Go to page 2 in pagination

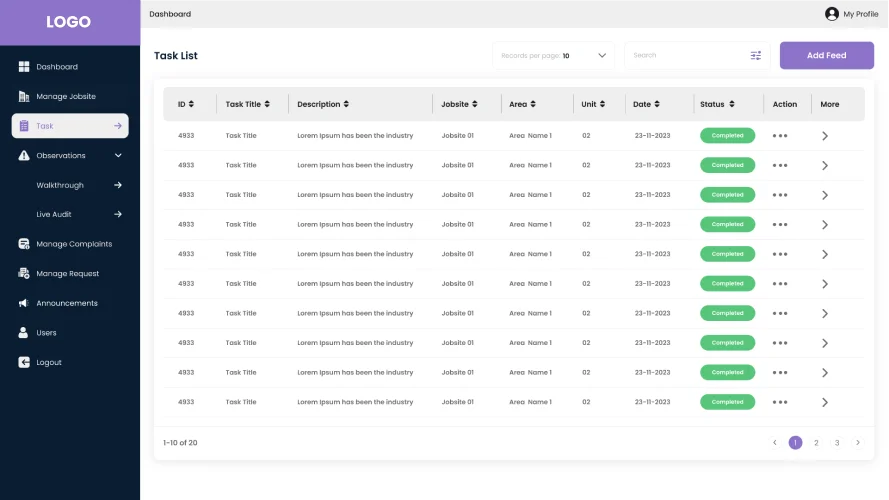click(x=816, y=443)
